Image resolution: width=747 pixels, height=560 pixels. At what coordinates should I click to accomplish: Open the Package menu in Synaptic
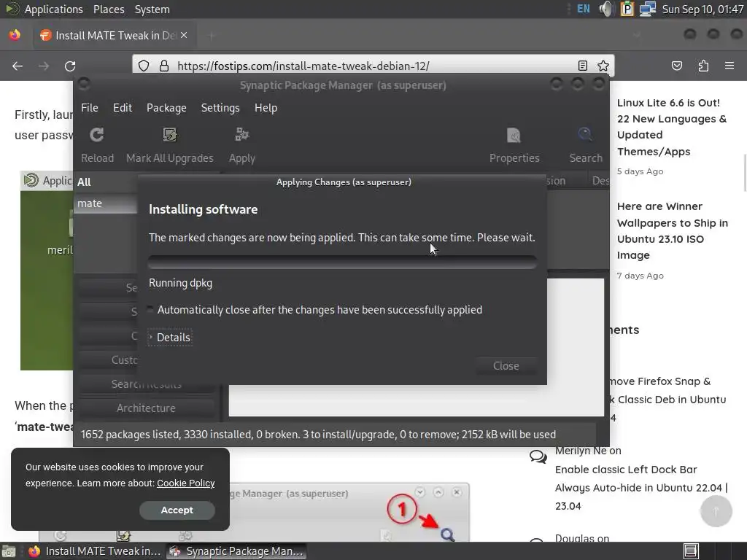166,108
